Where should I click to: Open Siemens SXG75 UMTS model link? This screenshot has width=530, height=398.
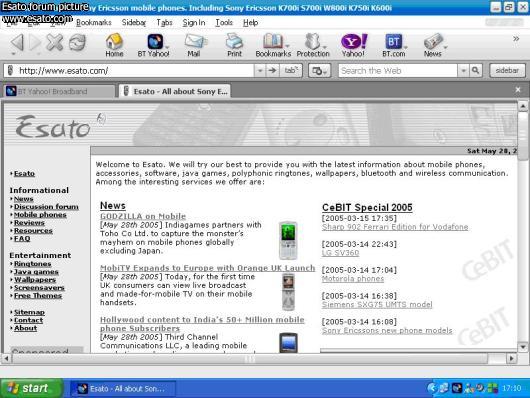tap(377, 305)
